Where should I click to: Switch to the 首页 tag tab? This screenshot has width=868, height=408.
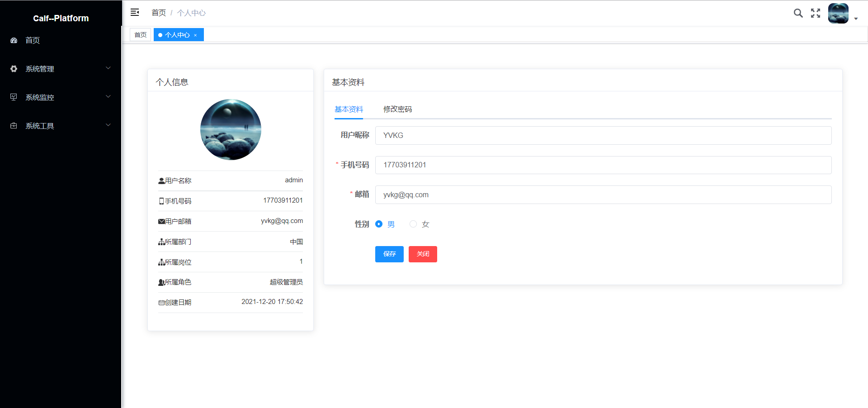(141, 35)
